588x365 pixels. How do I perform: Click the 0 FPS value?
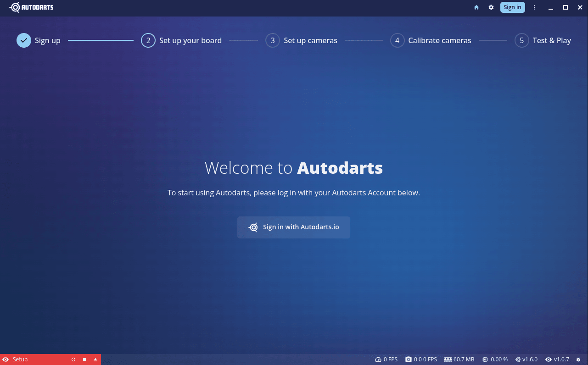[391, 359]
